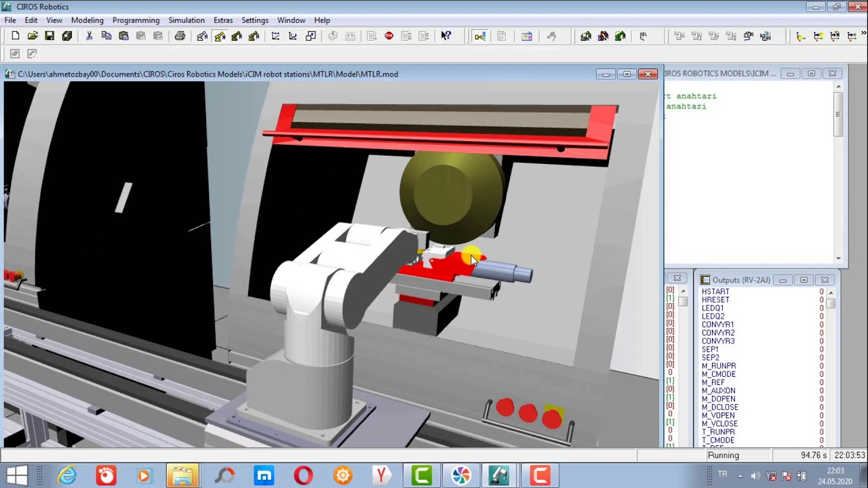Image resolution: width=868 pixels, height=488 pixels.
Task: Select the highlighted yellow robot arm icon
Action: [220, 36]
